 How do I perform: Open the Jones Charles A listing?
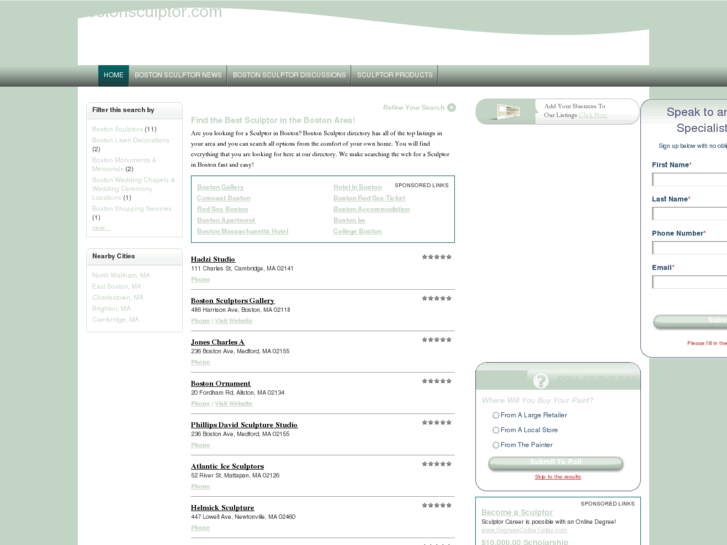(217, 342)
